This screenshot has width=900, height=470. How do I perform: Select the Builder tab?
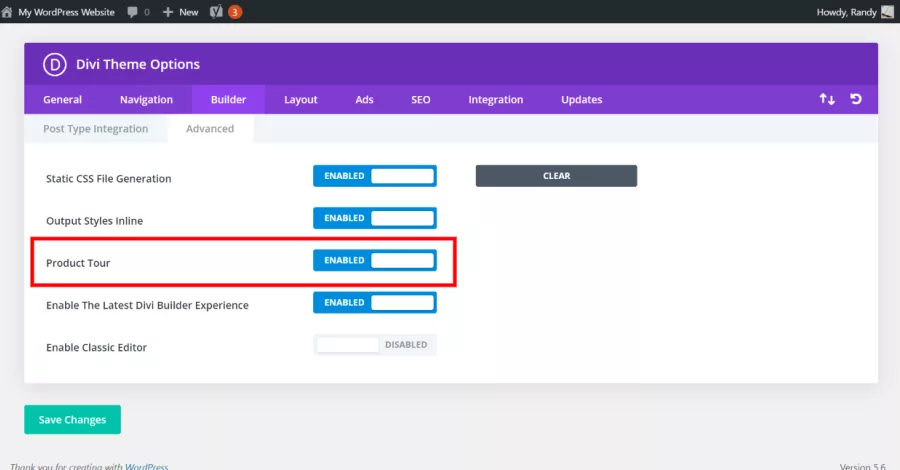pyautogui.click(x=228, y=99)
